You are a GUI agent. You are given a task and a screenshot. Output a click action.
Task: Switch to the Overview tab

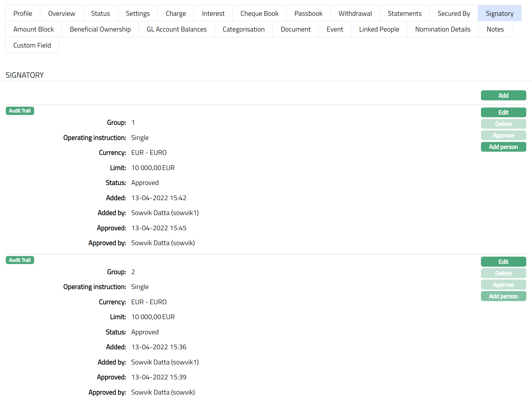point(61,13)
